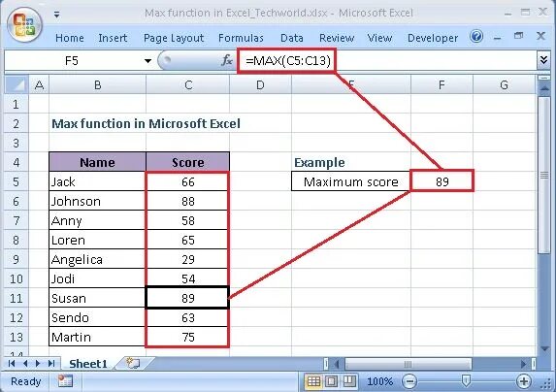Screen dimensions: 556x392
Task: Switch to Page Break Preview button
Action: 349,381
